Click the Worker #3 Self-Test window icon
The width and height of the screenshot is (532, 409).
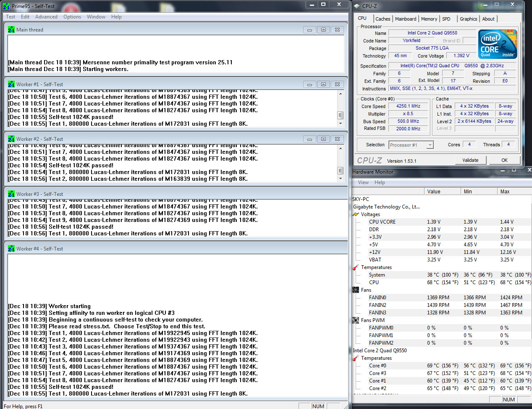pyautogui.click(x=11, y=194)
